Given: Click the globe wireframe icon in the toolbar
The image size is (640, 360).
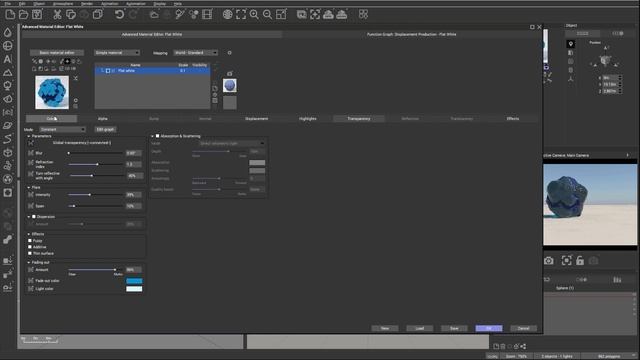Looking at the screenshot, I should [227, 15].
